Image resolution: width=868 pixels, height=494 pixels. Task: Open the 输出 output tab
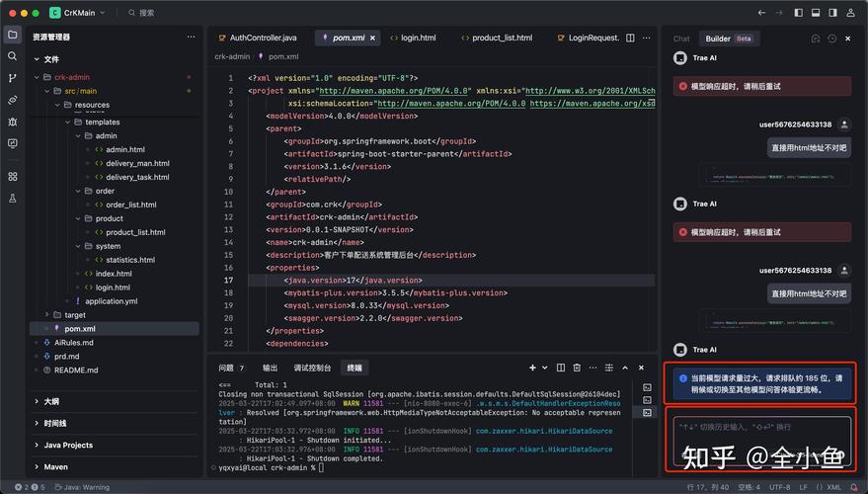tap(271, 368)
